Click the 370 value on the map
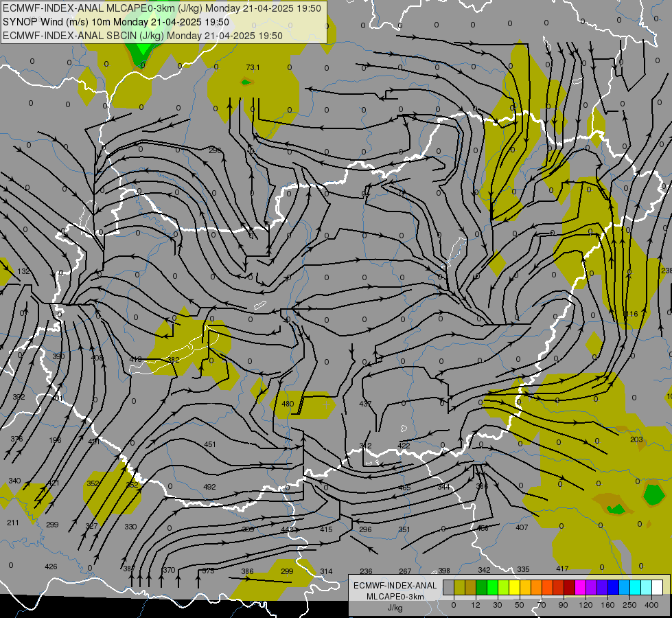 (170, 570)
